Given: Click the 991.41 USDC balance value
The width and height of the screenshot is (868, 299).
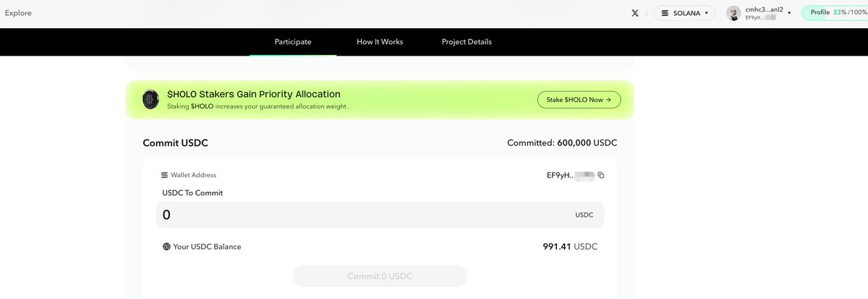Looking at the screenshot, I should (570, 247).
